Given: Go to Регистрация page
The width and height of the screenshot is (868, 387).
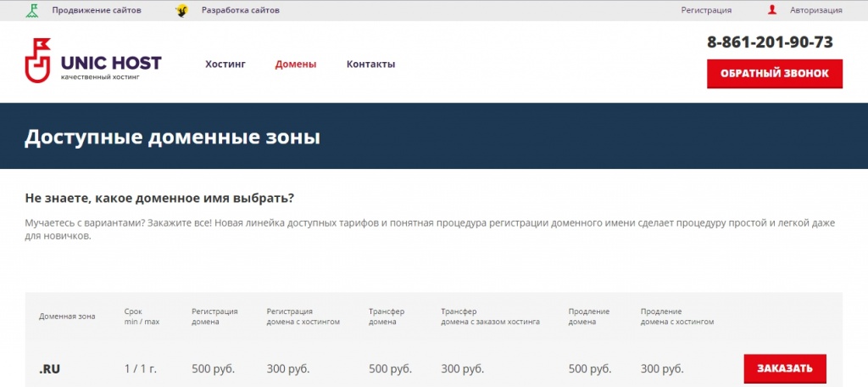Looking at the screenshot, I should [x=706, y=10].
